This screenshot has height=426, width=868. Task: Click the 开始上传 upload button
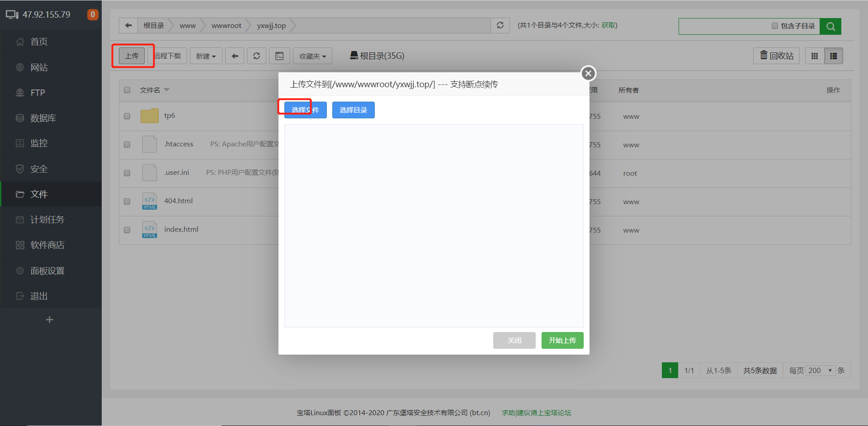tap(562, 340)
